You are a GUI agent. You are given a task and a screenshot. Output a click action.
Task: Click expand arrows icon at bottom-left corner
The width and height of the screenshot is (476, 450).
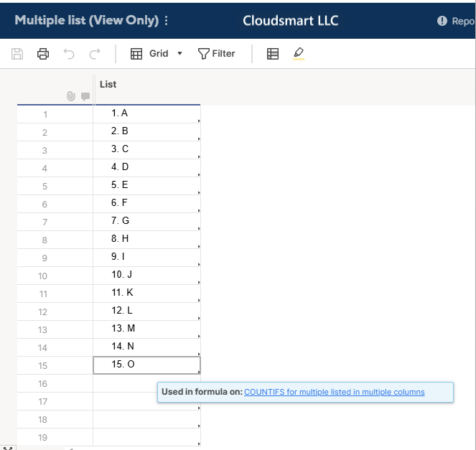[x=8, y=448]
